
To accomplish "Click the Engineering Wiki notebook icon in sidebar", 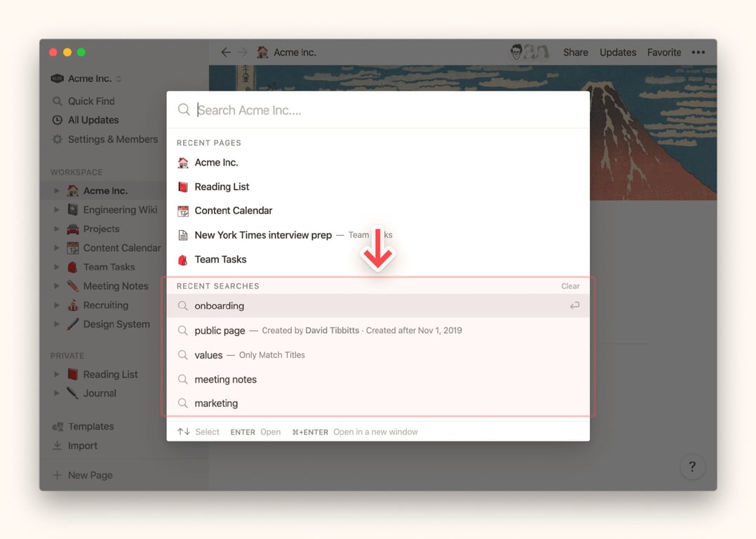I will (73, 209).
